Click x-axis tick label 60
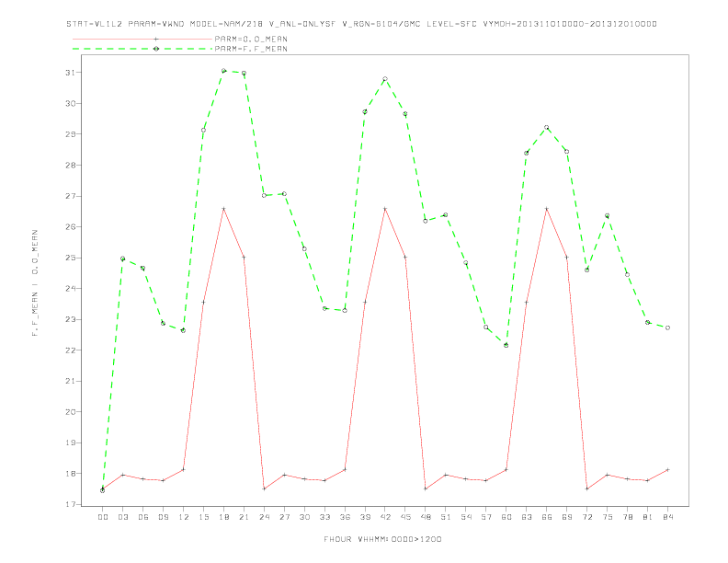728x563 pixels. [x=506, y=517]
